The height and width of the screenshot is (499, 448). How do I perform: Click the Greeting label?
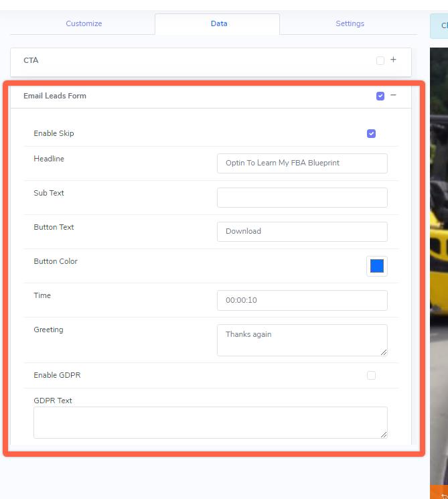click(48, 330)
